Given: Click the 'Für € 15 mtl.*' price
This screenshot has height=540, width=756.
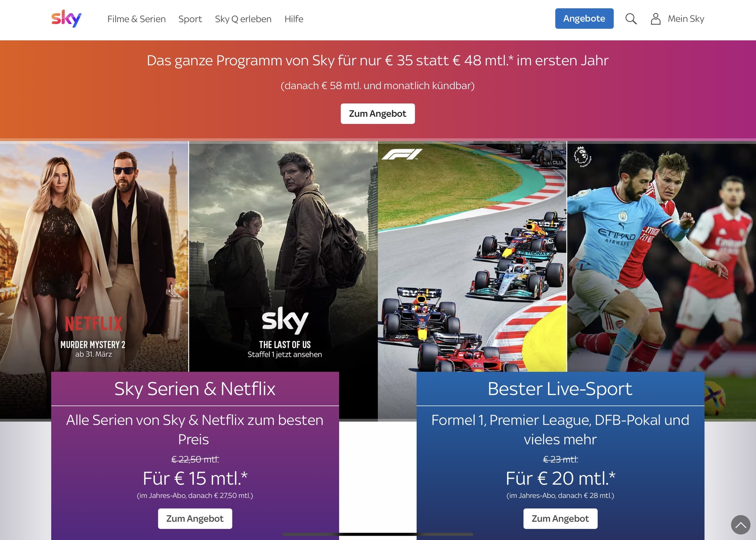Looking at the screenshot, I should (195, 479).
